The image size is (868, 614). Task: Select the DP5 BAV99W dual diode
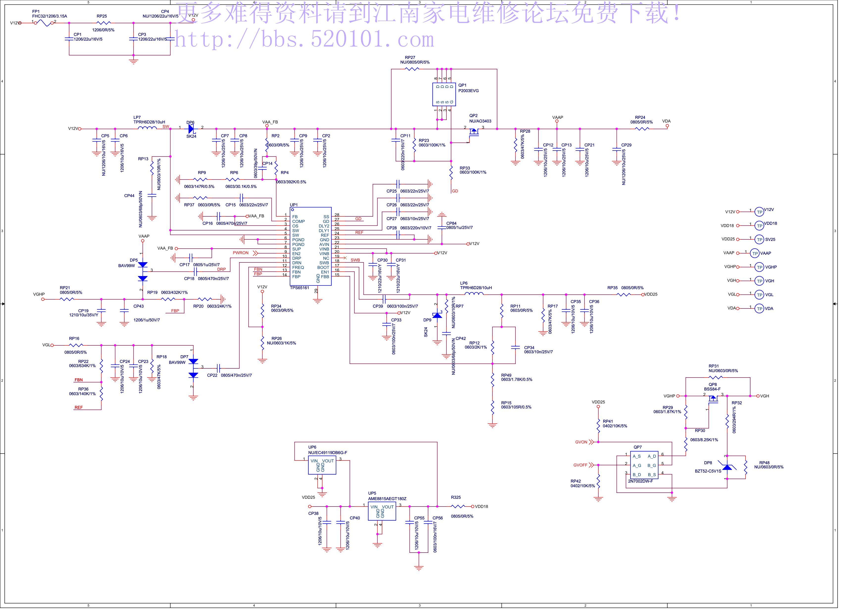click(x=143, y=272)
